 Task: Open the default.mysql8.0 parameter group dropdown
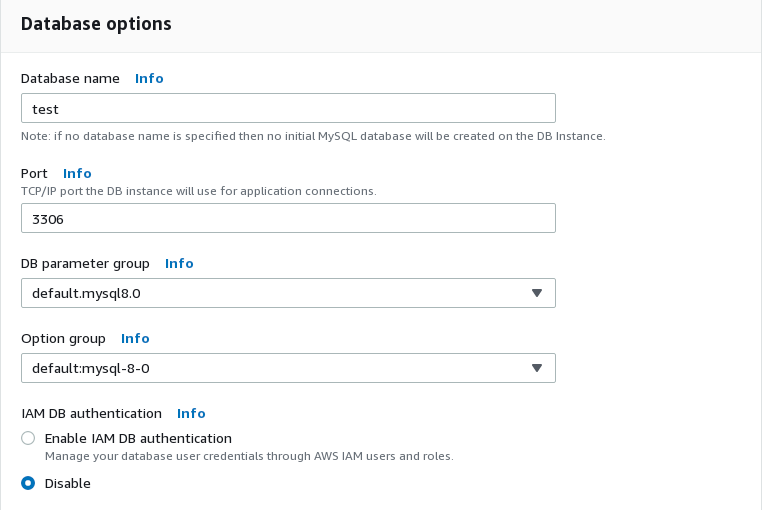click(x=288, y=293)
